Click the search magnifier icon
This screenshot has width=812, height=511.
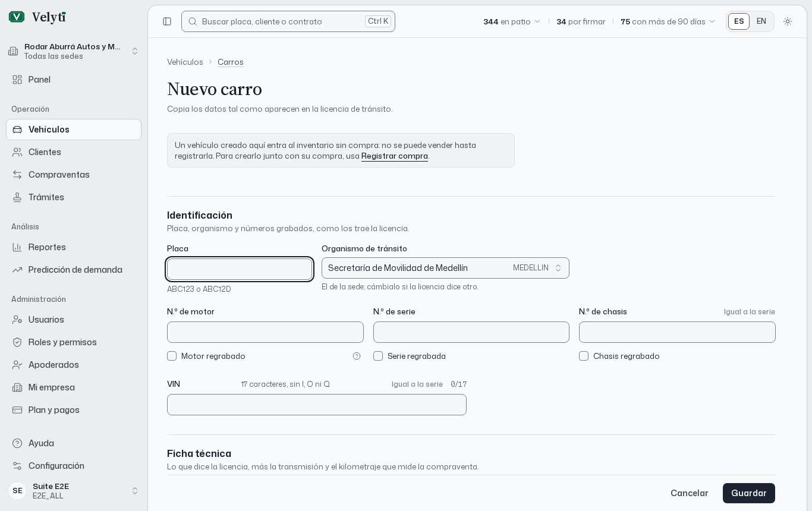coord(193,21)
